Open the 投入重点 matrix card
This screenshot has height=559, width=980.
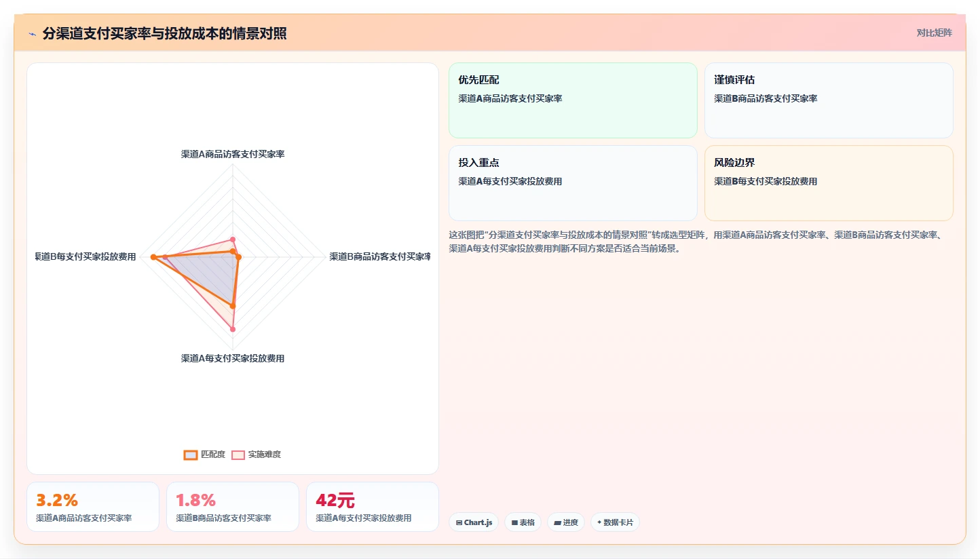coord(573,183)
